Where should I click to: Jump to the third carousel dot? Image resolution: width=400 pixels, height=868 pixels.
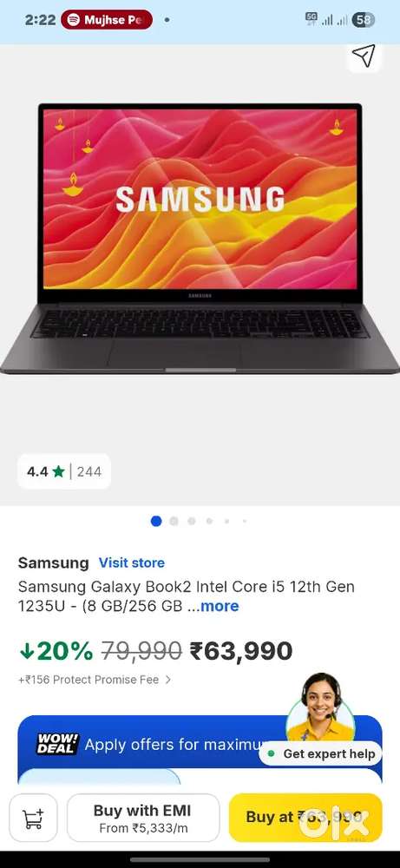[192, 521]
